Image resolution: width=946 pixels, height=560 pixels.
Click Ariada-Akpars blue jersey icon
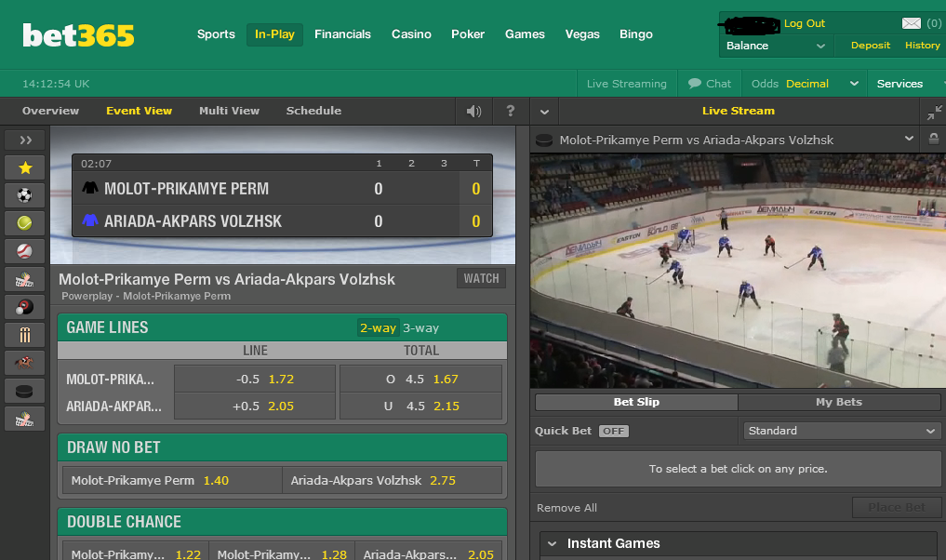(90, 220)
